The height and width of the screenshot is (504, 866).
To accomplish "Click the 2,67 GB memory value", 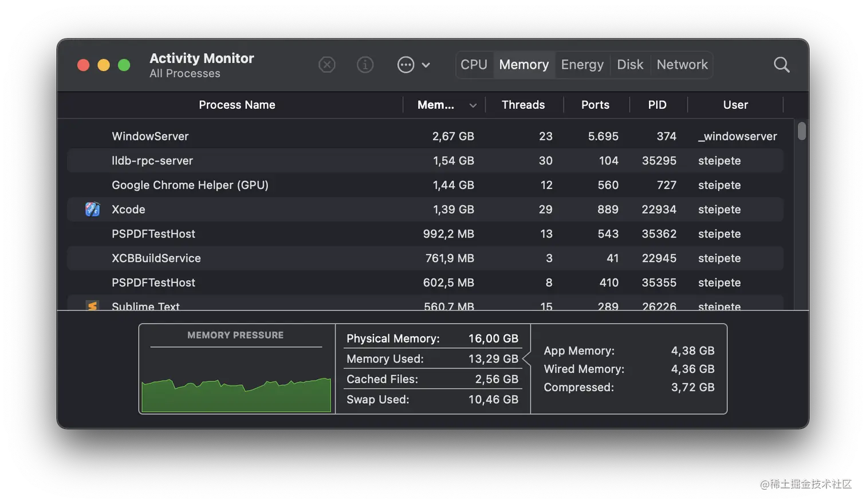I will [453, 136].
